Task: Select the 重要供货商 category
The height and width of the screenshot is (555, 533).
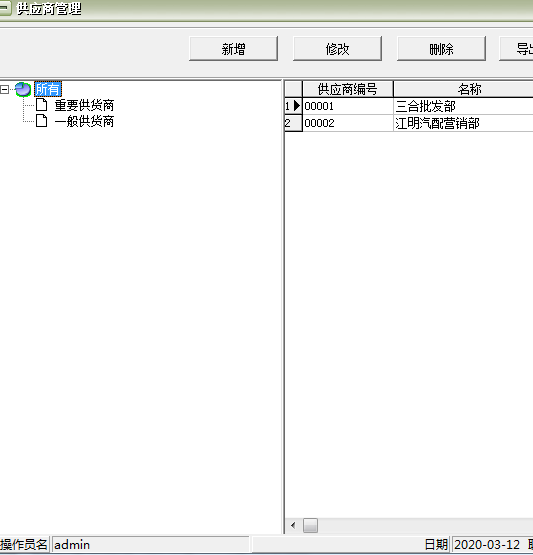Action: click(84, 105)
